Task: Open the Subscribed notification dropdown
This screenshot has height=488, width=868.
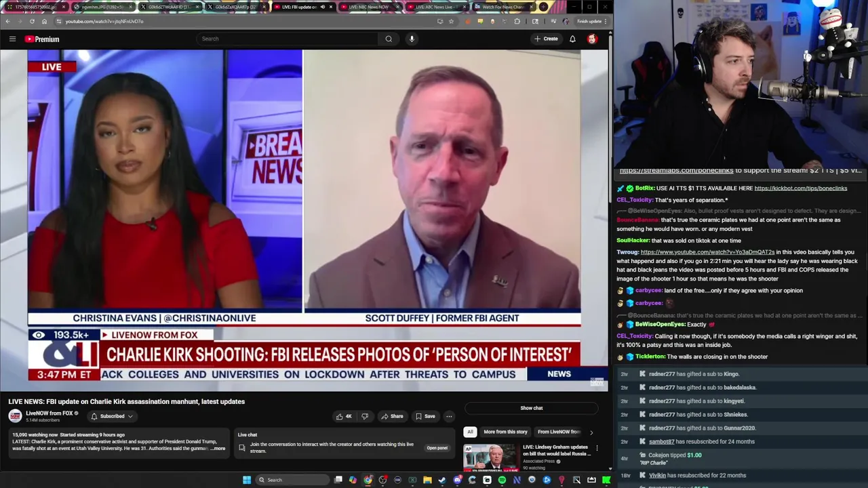Action: [x=112, y=416]
